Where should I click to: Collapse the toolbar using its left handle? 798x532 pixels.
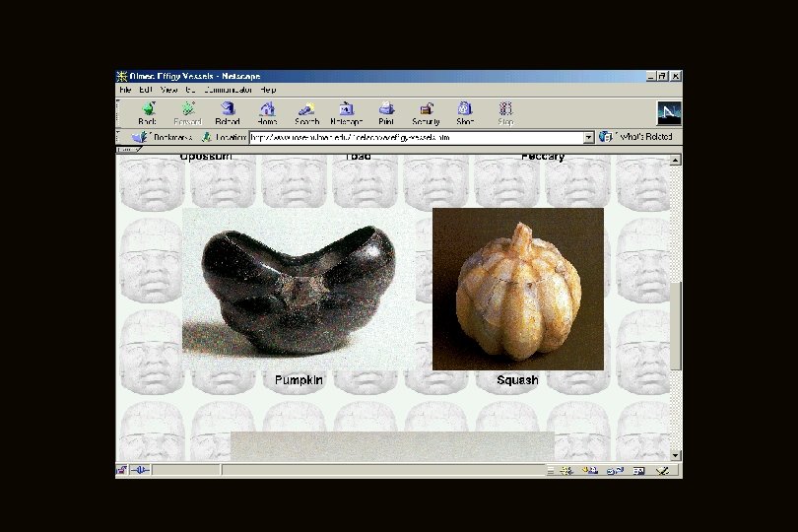[118, 113]
